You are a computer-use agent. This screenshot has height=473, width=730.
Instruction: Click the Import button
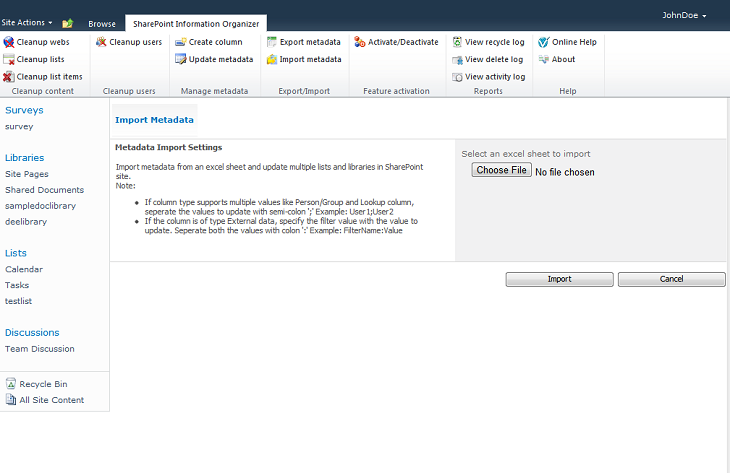coord(559,279)
